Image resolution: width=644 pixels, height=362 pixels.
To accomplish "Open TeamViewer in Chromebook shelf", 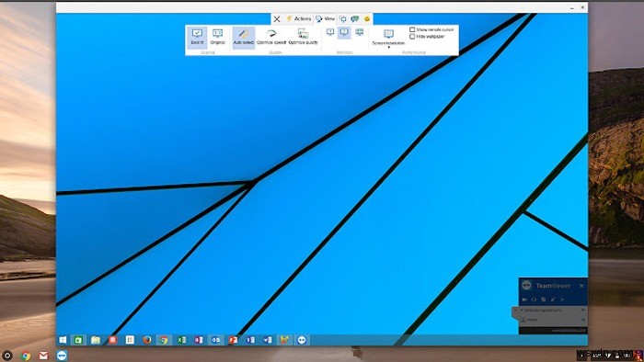I will coord(62,356).
